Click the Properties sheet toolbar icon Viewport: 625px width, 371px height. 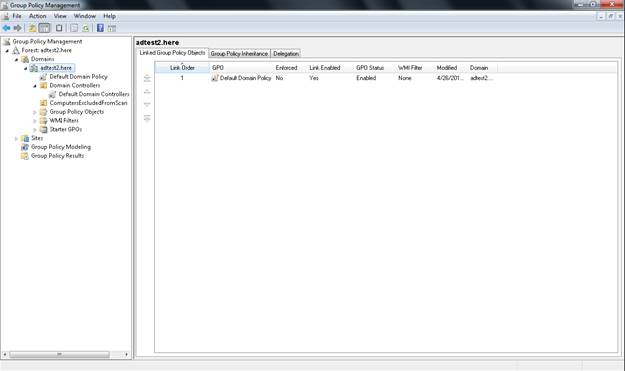tap(74, 28)
